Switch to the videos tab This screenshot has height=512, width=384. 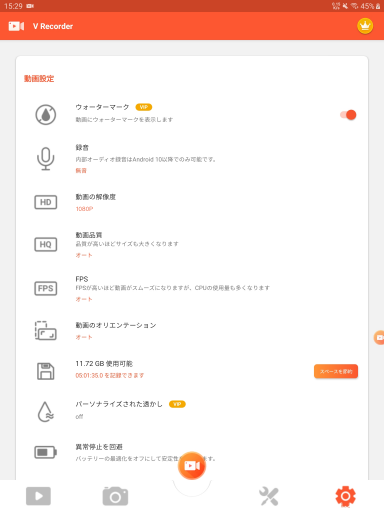pyautogui.click(x=38, y=496)
